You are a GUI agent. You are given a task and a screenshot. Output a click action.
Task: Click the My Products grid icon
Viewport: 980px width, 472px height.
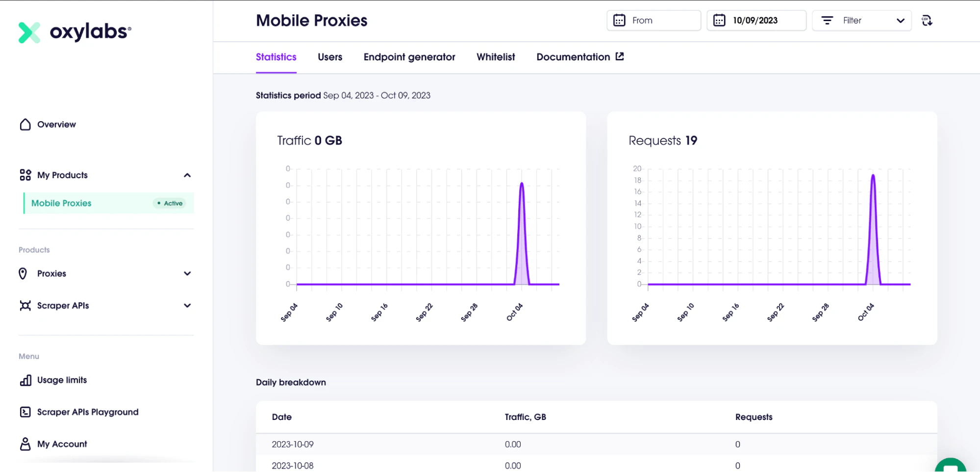point(25,175)
